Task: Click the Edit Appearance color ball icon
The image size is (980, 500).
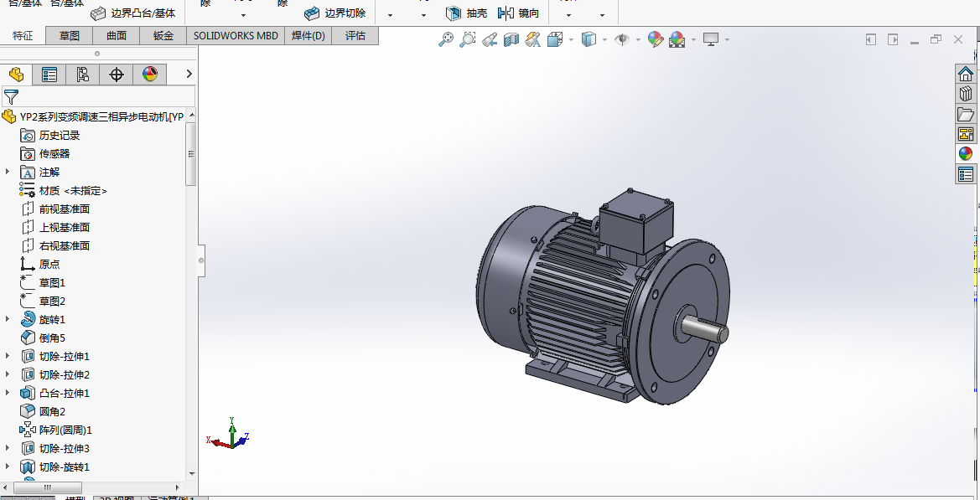Action: coord(655,40)
